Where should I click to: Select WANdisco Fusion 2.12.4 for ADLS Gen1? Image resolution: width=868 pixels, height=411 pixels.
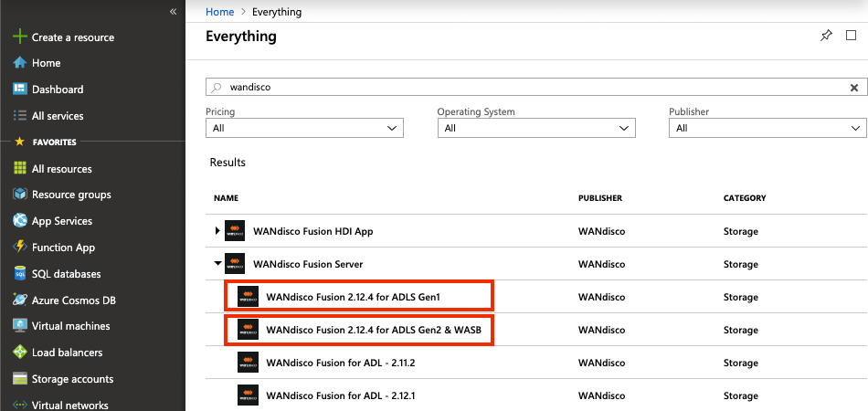click(x=354, y=297)
